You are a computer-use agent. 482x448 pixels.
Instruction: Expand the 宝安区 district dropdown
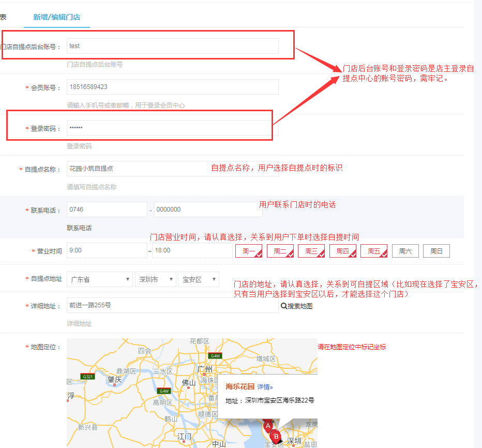[198, 279]
